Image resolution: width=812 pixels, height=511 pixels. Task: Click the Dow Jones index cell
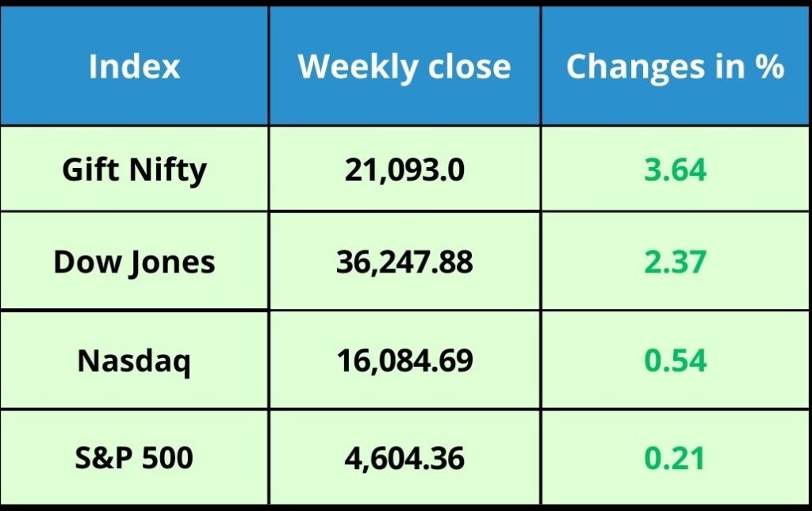[134, 262]
